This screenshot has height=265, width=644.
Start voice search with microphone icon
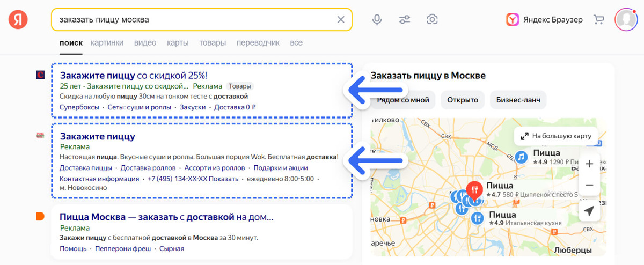[x=377, y=20]
